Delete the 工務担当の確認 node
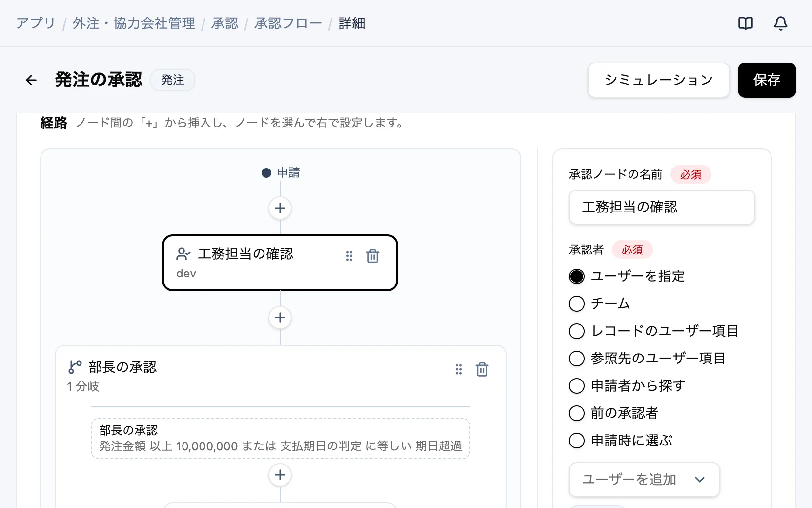The width and height of the screenshot is (812, 508). [373, 256]
